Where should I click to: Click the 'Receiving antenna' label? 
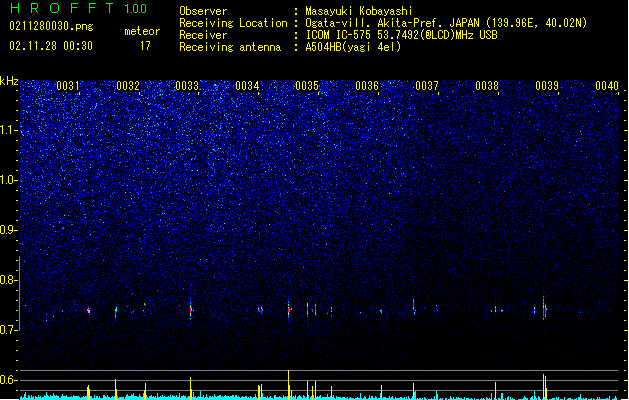point(230,47)
